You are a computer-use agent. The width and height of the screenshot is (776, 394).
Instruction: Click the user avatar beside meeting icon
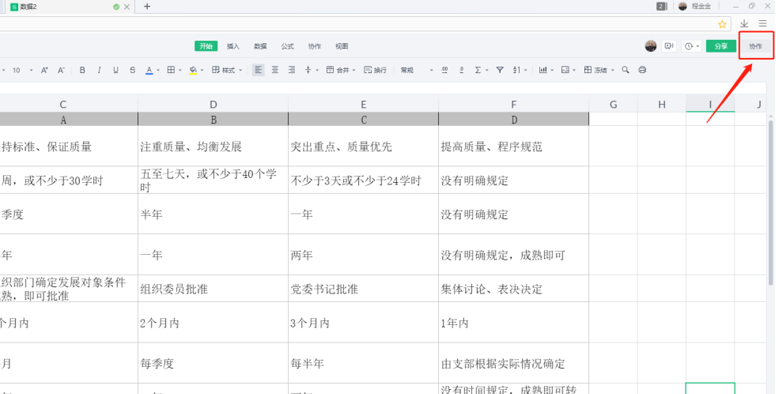[651, 46]
